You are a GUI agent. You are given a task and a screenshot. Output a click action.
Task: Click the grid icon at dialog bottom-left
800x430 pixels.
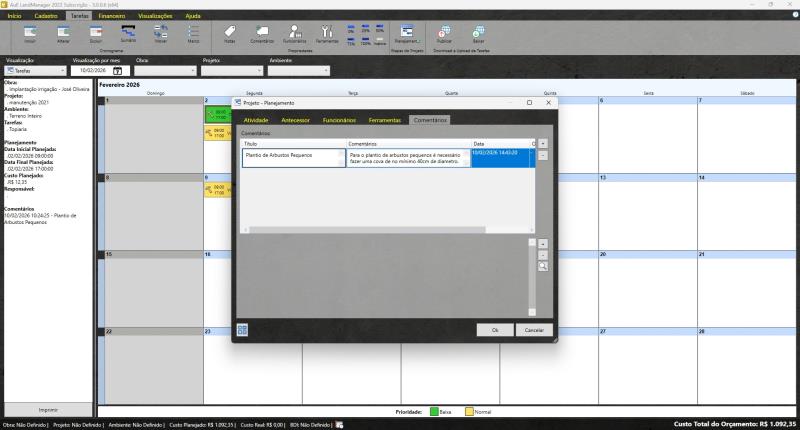[243, 329]
